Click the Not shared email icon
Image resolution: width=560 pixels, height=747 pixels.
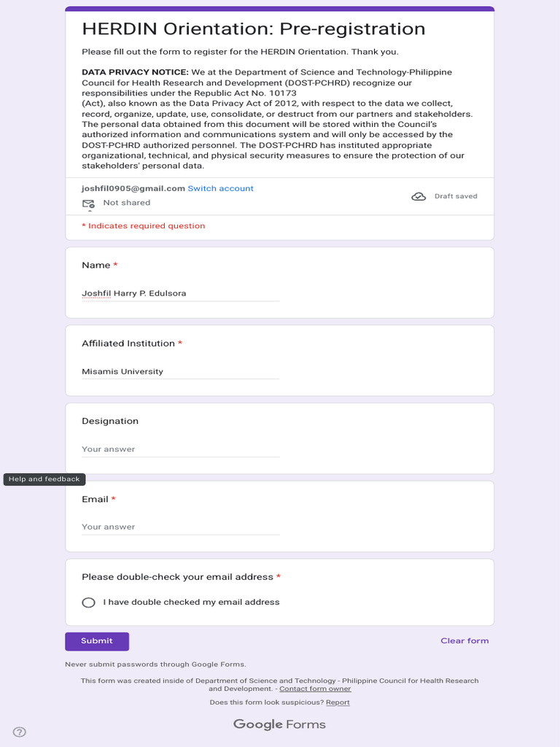point(88,204)
